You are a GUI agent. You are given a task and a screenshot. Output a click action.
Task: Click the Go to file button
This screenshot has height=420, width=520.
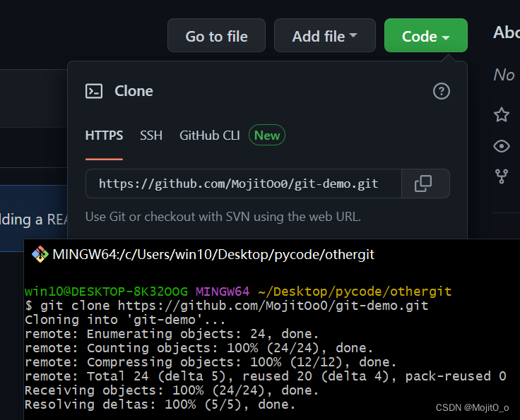(216, 35)
